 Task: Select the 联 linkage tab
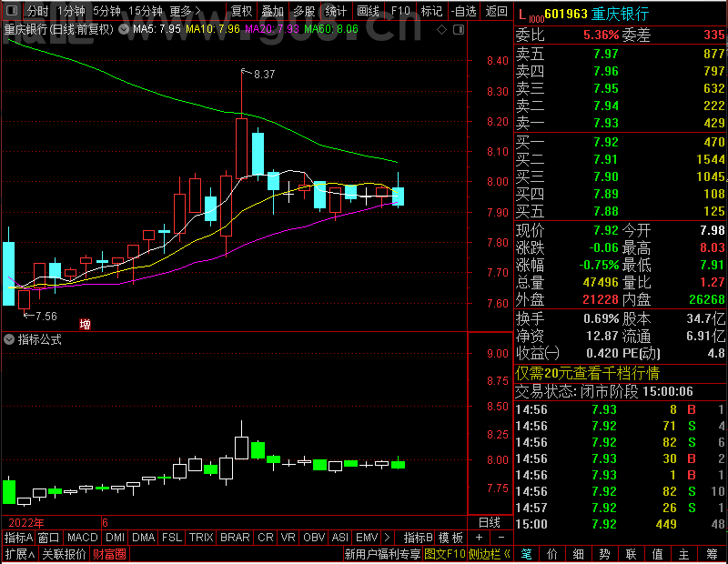631,554
